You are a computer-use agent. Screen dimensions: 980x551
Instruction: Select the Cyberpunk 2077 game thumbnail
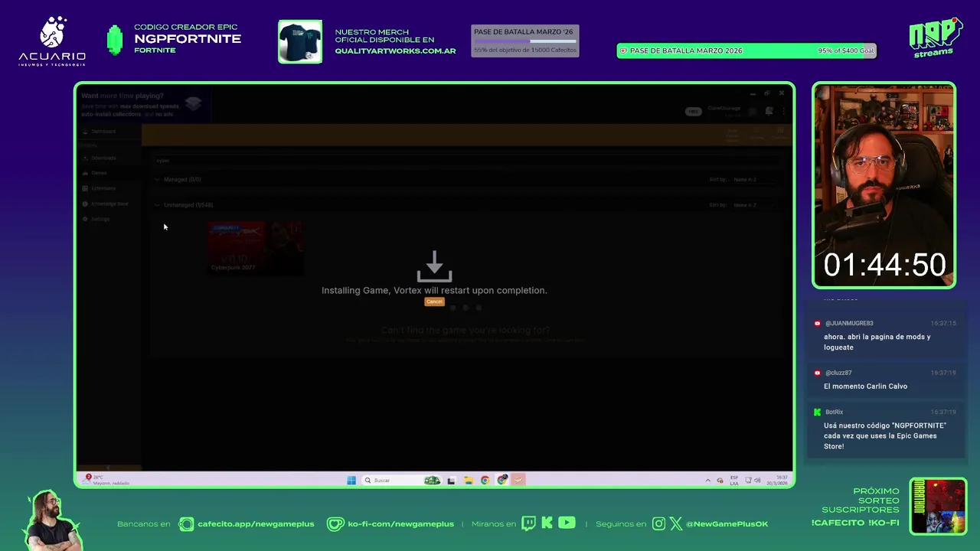tap(256, 247)
